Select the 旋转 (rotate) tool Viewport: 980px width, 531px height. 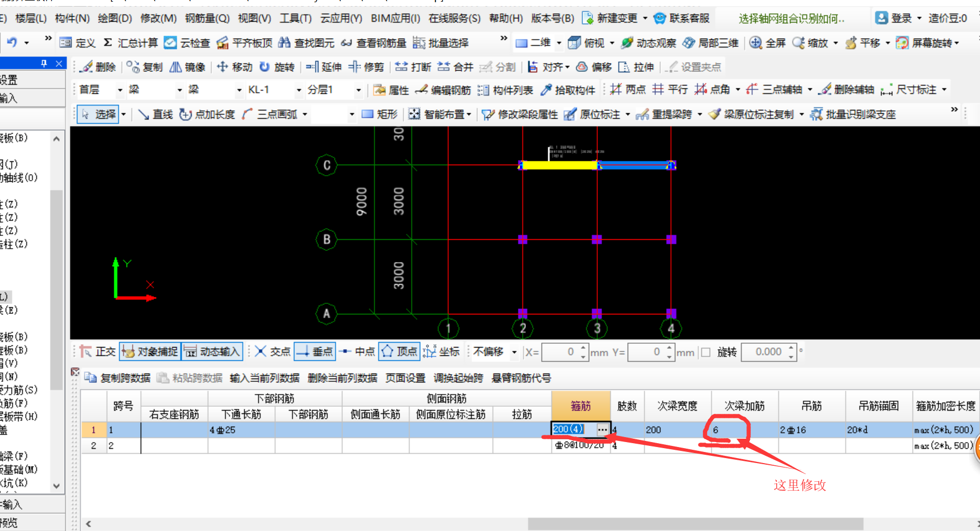277,67
